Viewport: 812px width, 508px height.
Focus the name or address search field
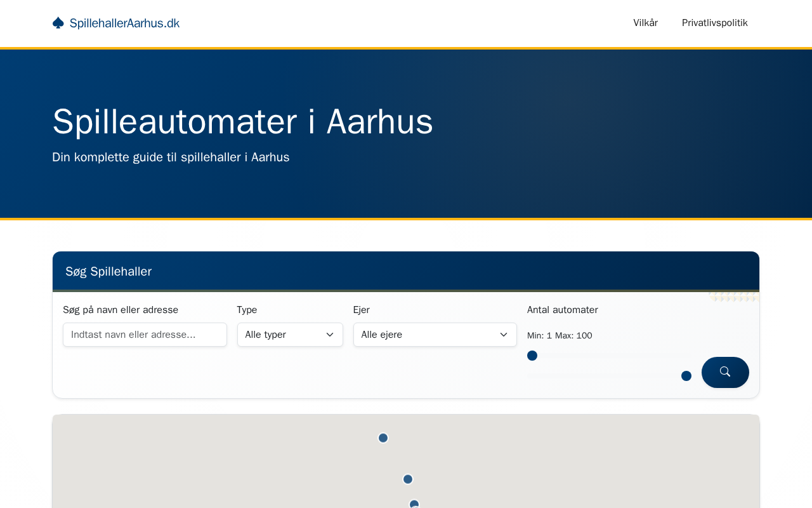click(x=145, y=335)
